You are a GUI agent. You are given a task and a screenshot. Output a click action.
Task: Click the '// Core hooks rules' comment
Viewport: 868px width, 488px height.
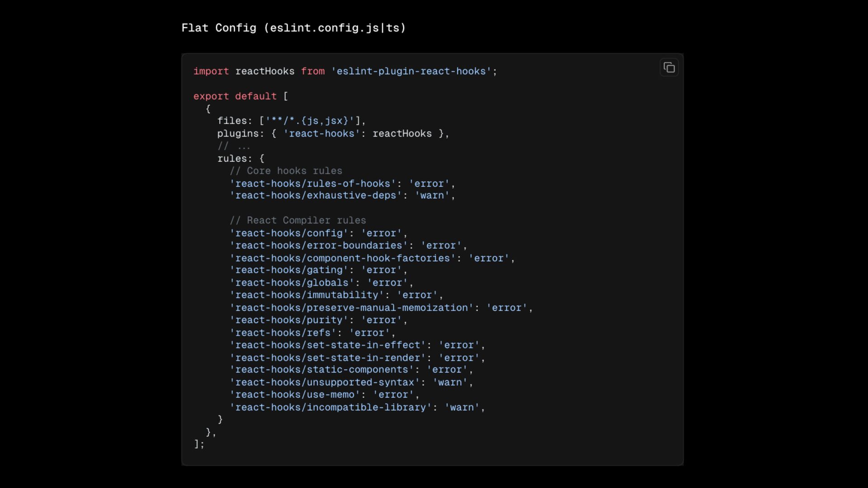click(x=286, y=171)
